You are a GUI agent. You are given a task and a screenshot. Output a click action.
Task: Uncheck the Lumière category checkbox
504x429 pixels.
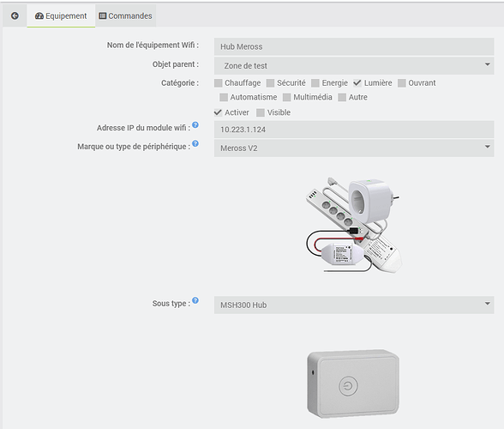[x=357, y=83]
